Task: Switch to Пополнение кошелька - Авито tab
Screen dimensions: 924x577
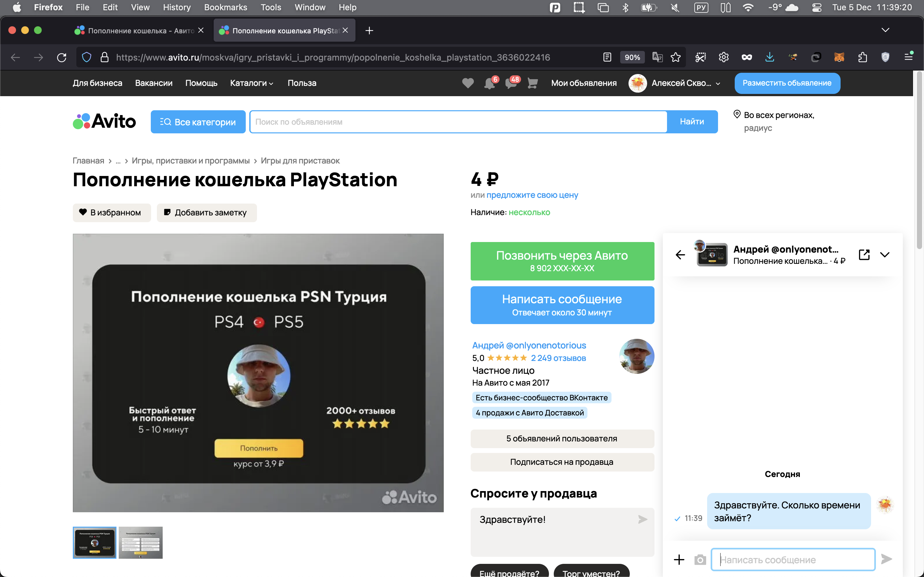Action: tap(140, 30)
